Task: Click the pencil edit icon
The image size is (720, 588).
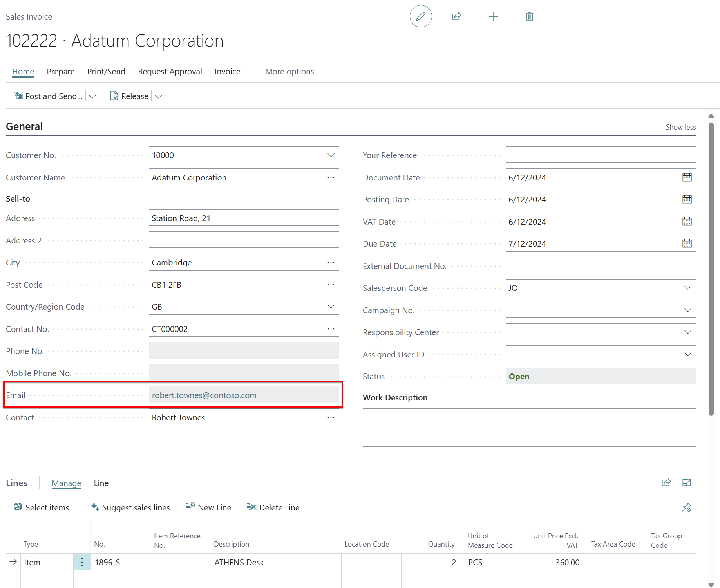Action: [421, 16]
